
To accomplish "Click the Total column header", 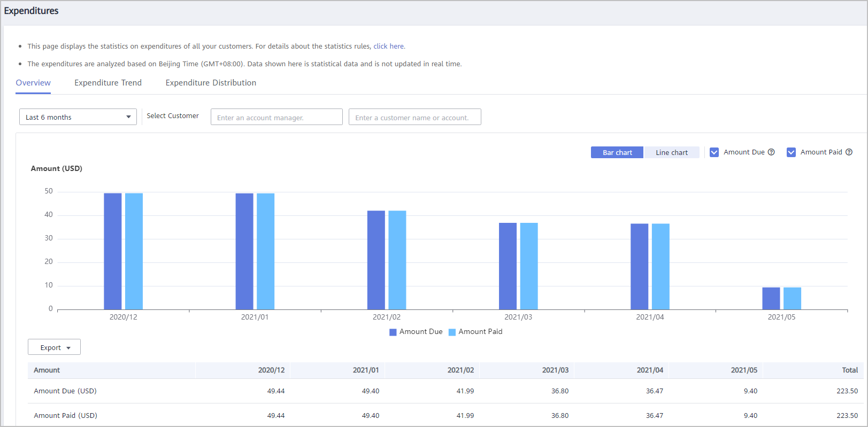I will pos(849,370).
